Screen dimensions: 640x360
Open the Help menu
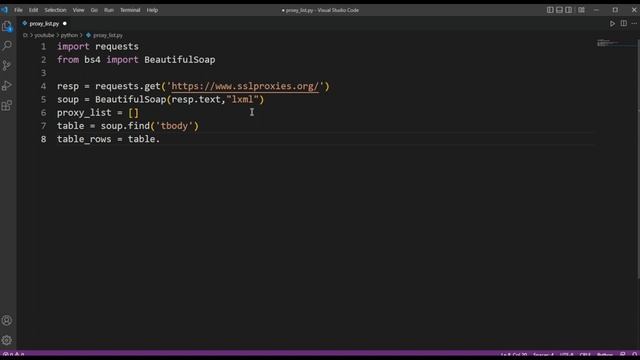(152, 10)
